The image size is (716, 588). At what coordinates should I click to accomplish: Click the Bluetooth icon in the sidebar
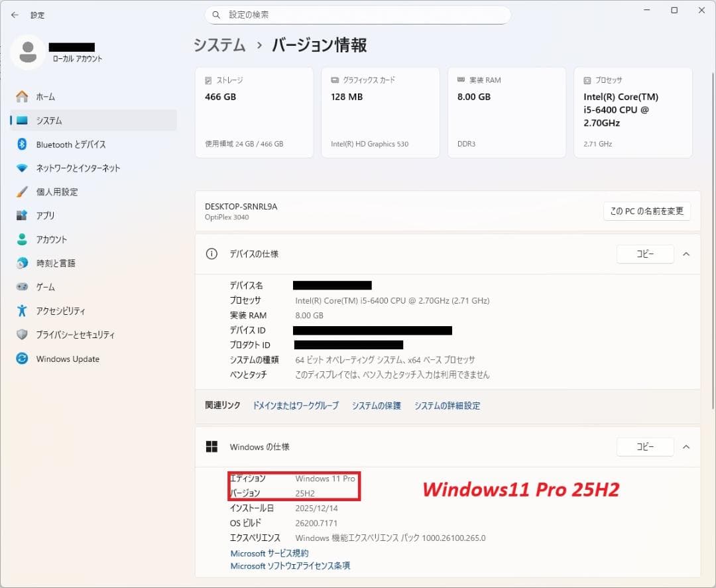(22, 145)
